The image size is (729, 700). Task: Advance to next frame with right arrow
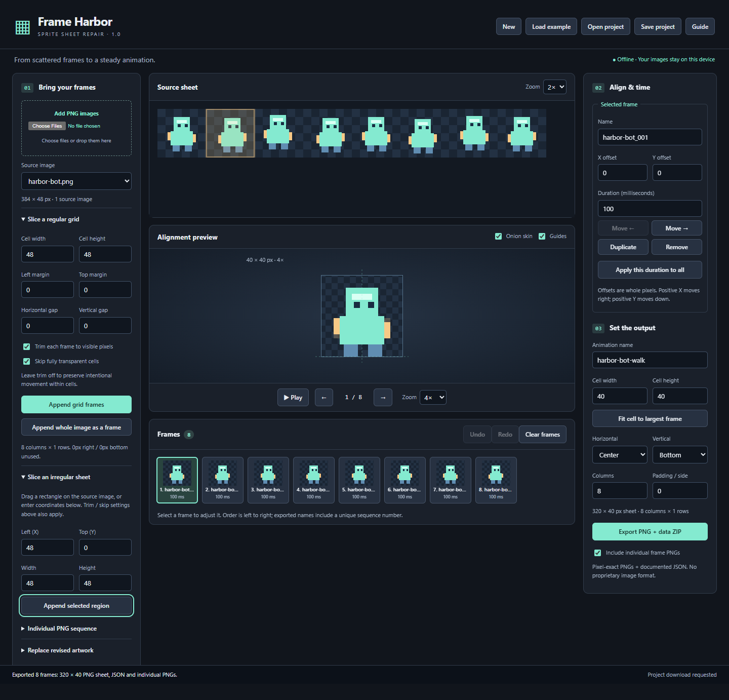[x=383, y=398]
